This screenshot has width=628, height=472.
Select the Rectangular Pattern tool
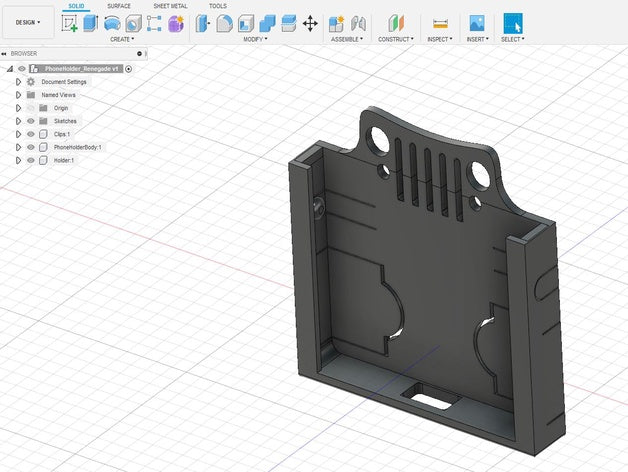tap(154, 24)
